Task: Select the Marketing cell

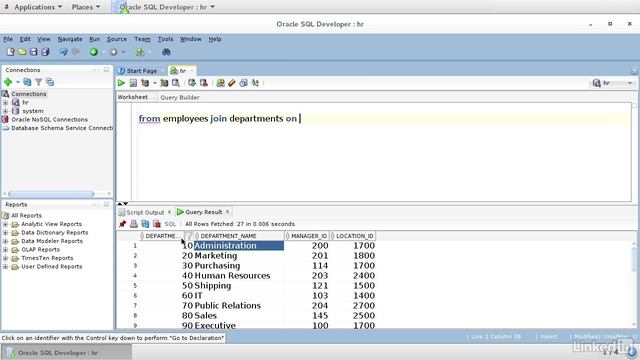Action: point(239,256)
